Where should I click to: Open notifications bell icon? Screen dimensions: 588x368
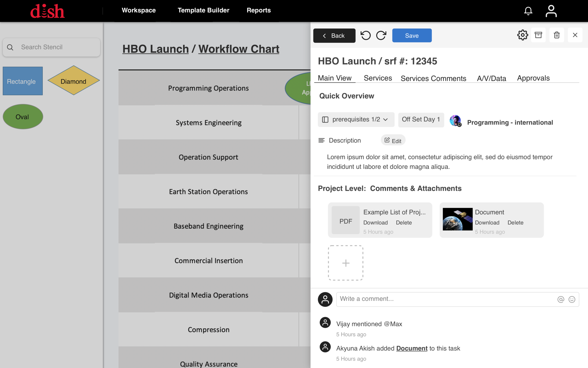528,11
